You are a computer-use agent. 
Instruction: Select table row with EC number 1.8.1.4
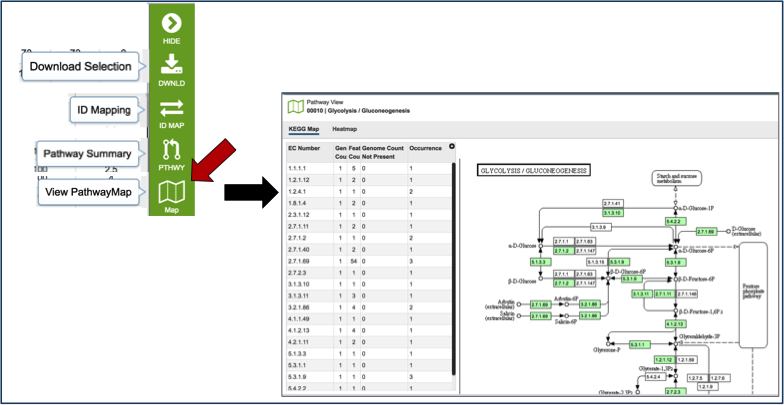[368, 203]
